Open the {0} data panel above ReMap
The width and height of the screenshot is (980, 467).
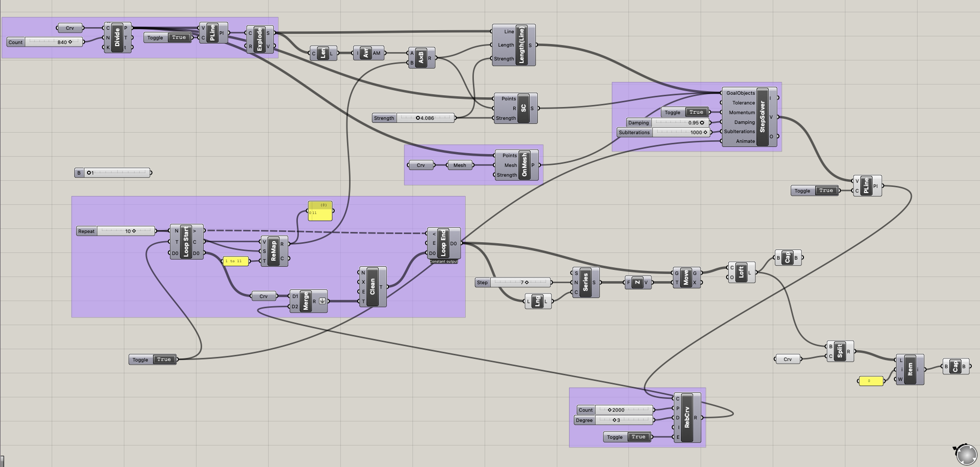(319, 209)
